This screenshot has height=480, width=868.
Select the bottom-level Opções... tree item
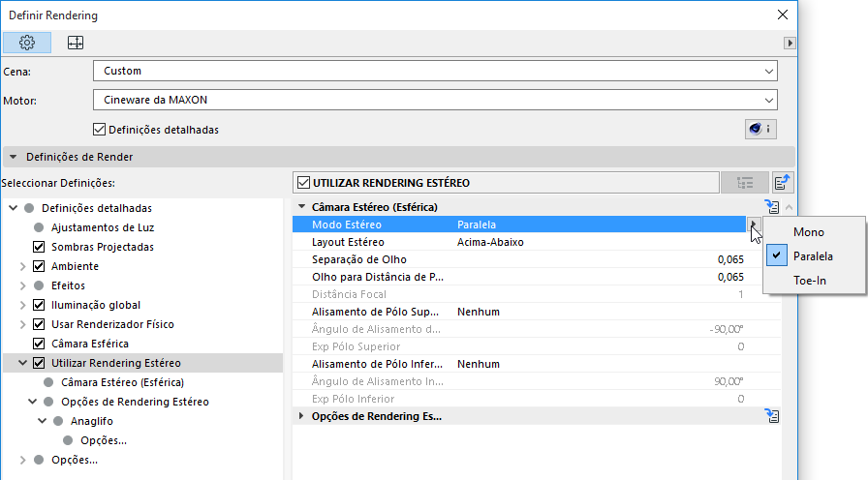(75, 460)
